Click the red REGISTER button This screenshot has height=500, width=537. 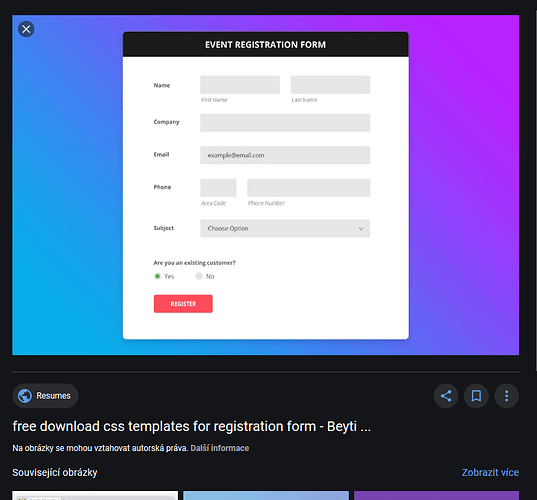click(x=183, y=304)
